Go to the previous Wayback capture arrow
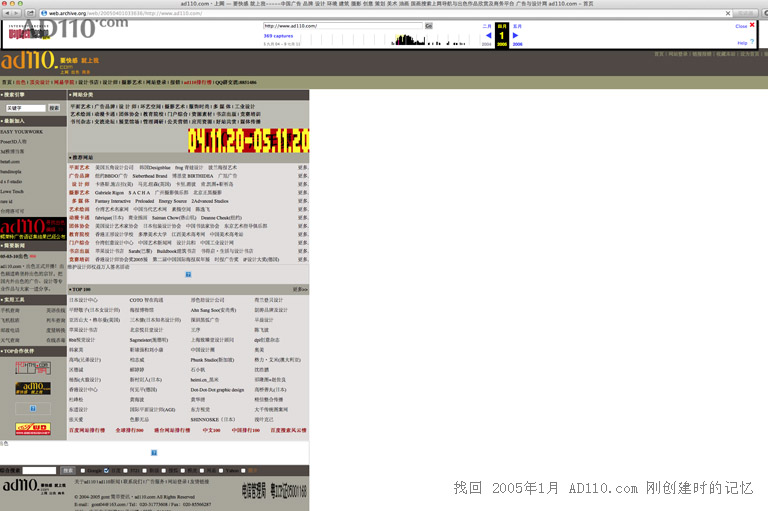Screen dimensions: 768x511 pos(488,35)
